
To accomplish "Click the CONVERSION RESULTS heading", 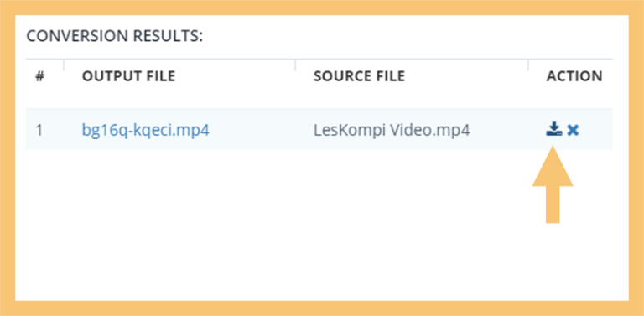I will coord(115,36).
